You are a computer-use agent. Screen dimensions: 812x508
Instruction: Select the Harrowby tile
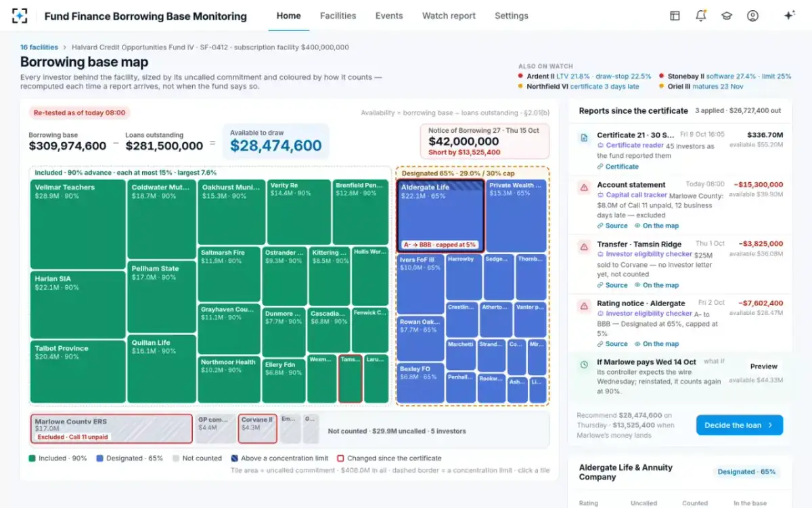(x=463, y=277)
